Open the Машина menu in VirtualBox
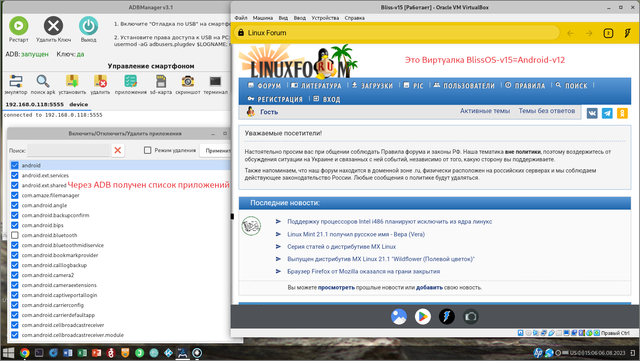Screen dimensions: 640x361 [x=262, y=18]
